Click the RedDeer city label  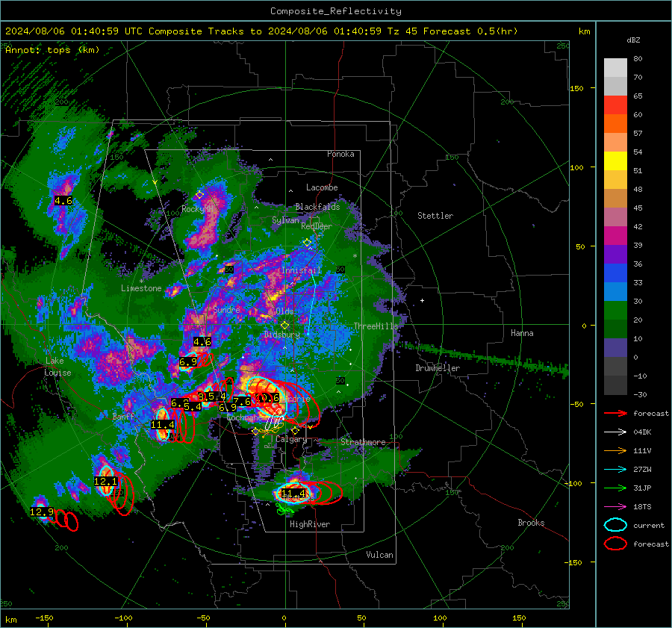click(x=317, y=226)
